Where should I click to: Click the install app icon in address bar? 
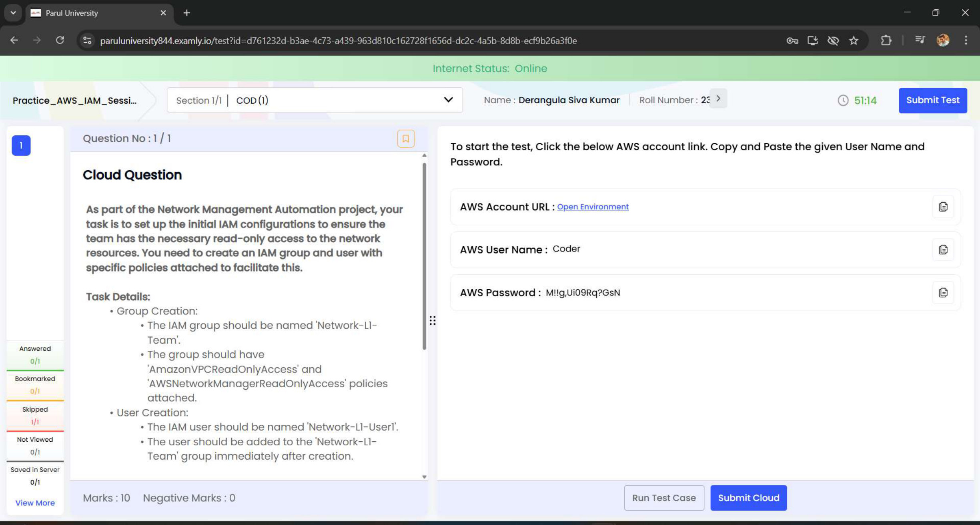coord(812,40)
